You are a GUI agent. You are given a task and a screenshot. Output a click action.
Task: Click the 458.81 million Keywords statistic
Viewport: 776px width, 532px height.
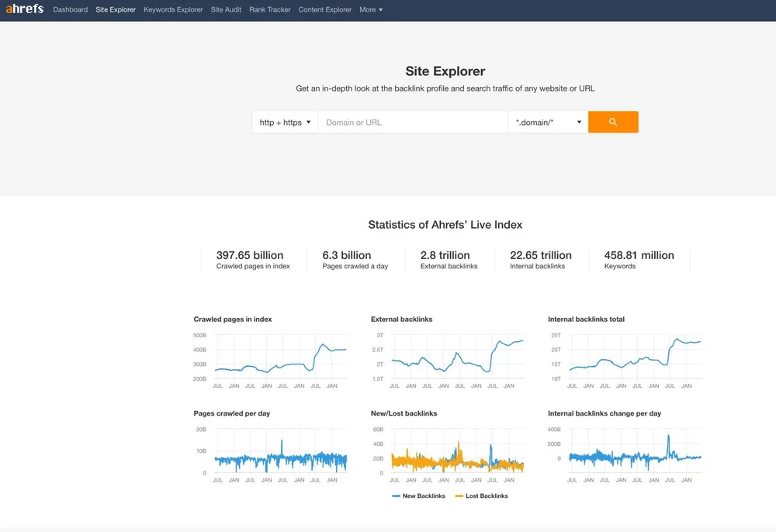tap(639, 260)
